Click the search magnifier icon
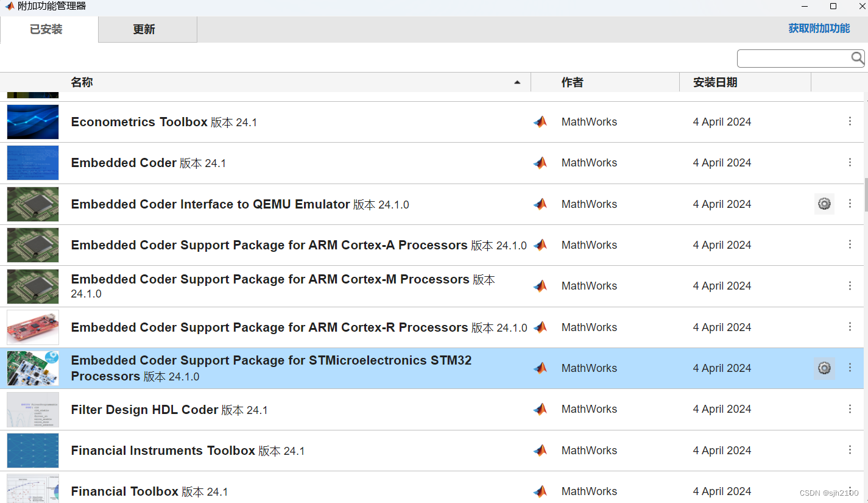This screenshot has height=503, width=868. coord(857,58)
